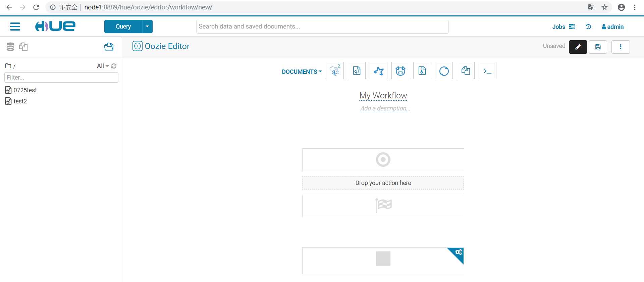The width and height of the screenshot is (644, 282).
Task: Open the kill node settings gears
Action: (459, 252)
